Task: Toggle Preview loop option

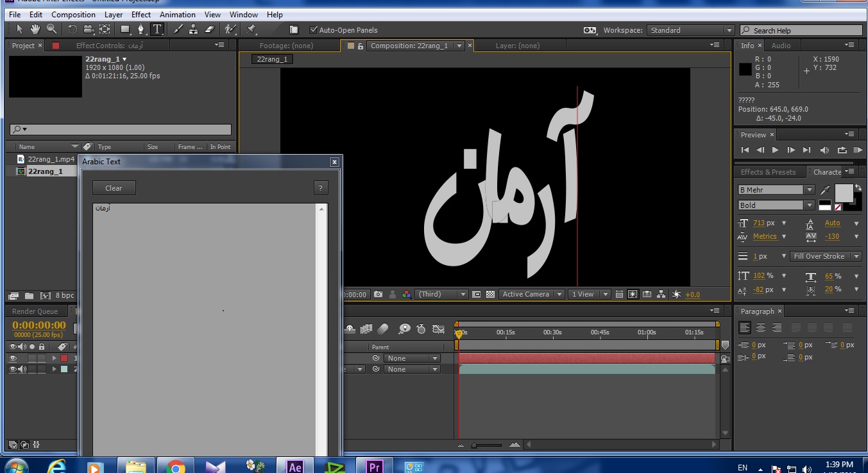Action: [x=842, y=150]
